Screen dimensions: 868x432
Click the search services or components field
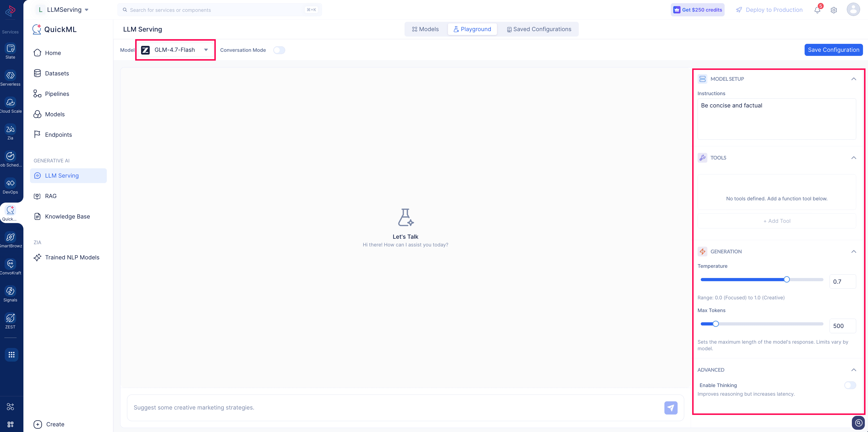[220, 10]
